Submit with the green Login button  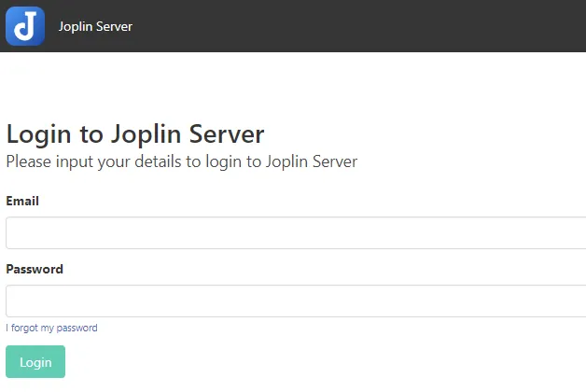(35, 362)
